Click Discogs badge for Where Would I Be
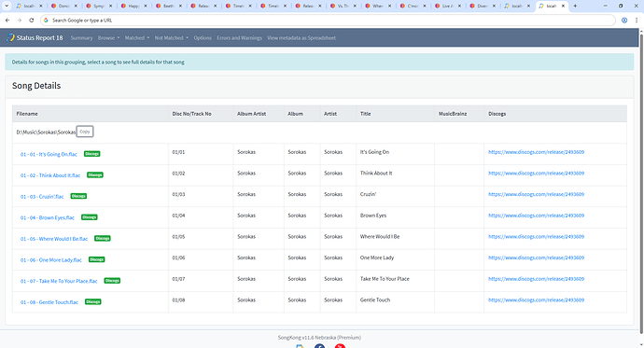 [103, 239]
